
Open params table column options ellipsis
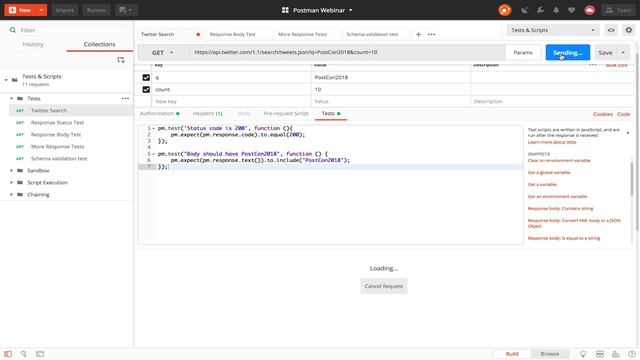[593, 64]
